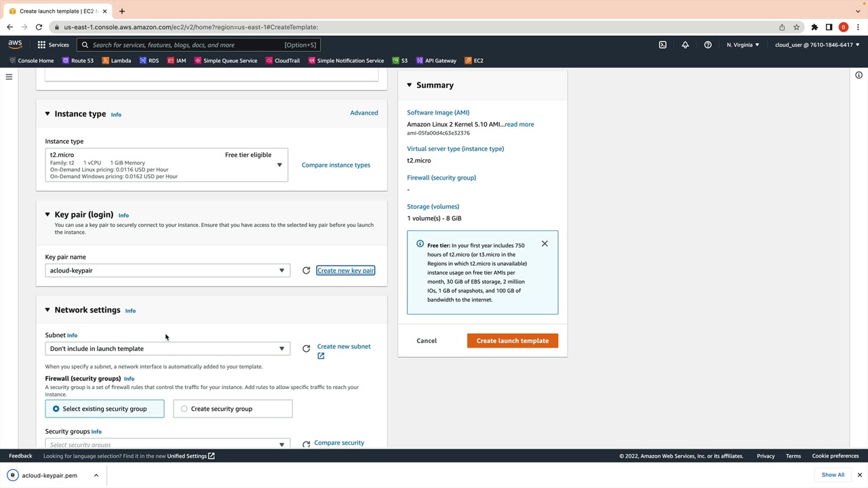Viewport: 868px width, 488px height.
Task: Open the Chrome three-dot menu
Action: click(858, 27)
